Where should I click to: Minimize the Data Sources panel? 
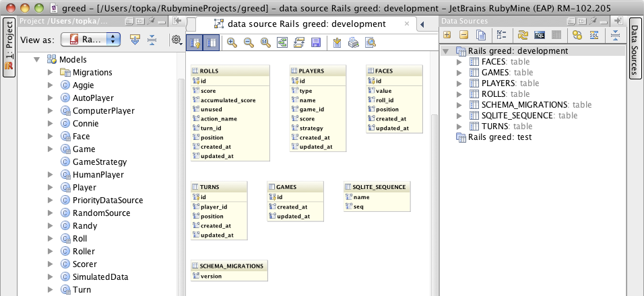pos(604,22)
